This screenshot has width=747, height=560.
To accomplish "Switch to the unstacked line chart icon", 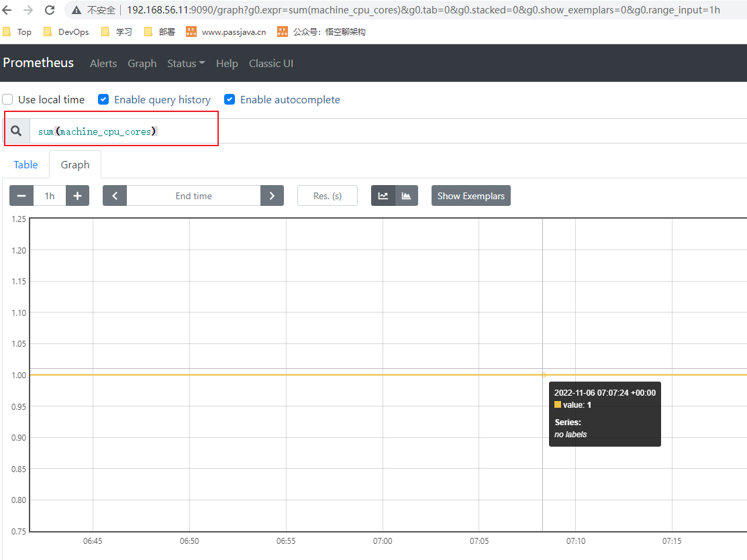I will [383, 196].
